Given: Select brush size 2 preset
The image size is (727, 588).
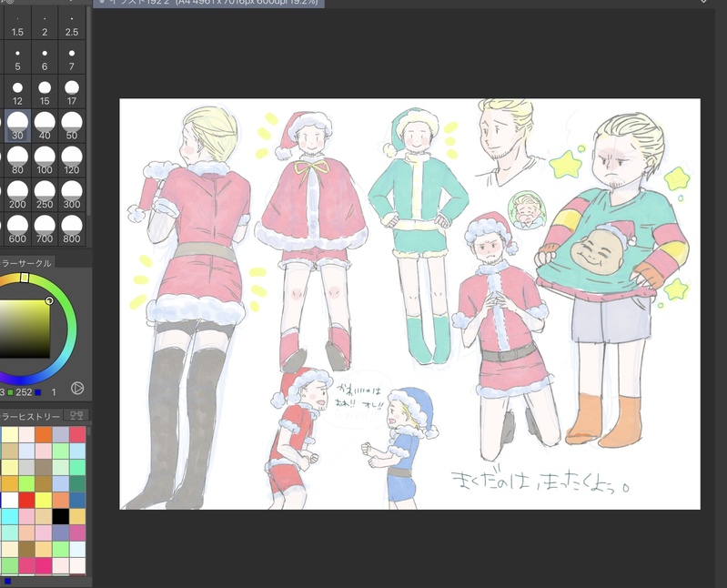Looking at the screenshot, I should 45,23.
